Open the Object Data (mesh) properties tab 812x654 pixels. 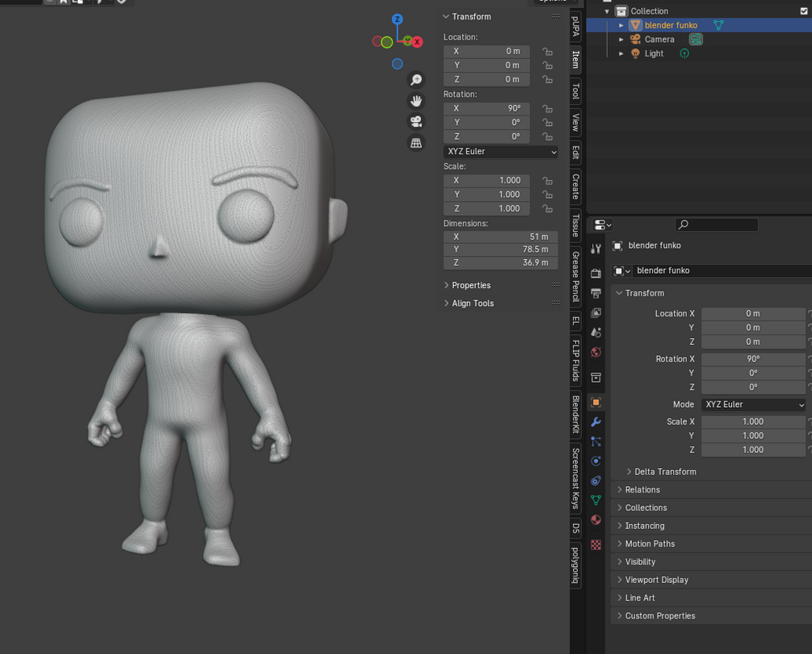click(596, 501)
